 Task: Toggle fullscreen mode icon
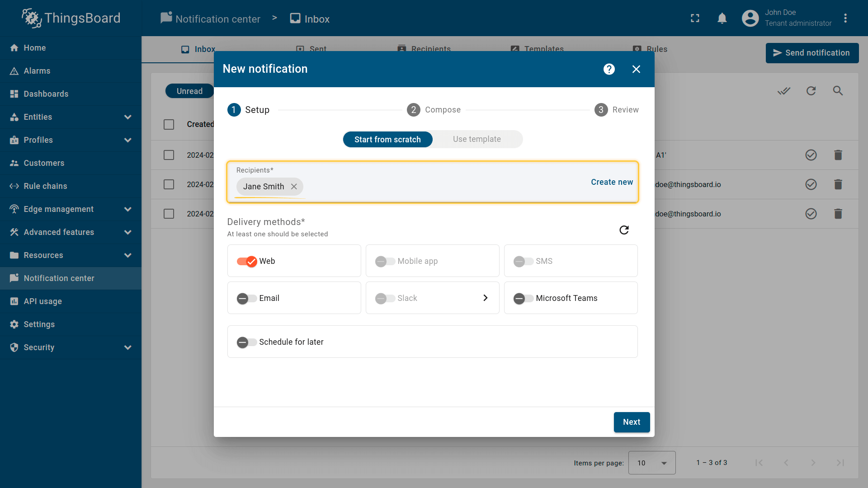(695, 19)
